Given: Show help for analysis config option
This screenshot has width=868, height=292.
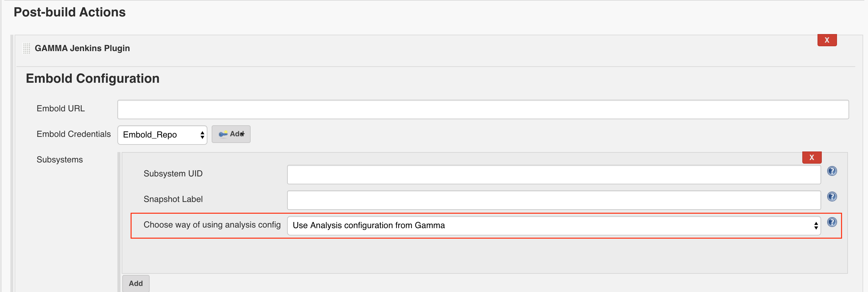Looking at the screenshot, I should pyautogui.click(x=832, y=222).
